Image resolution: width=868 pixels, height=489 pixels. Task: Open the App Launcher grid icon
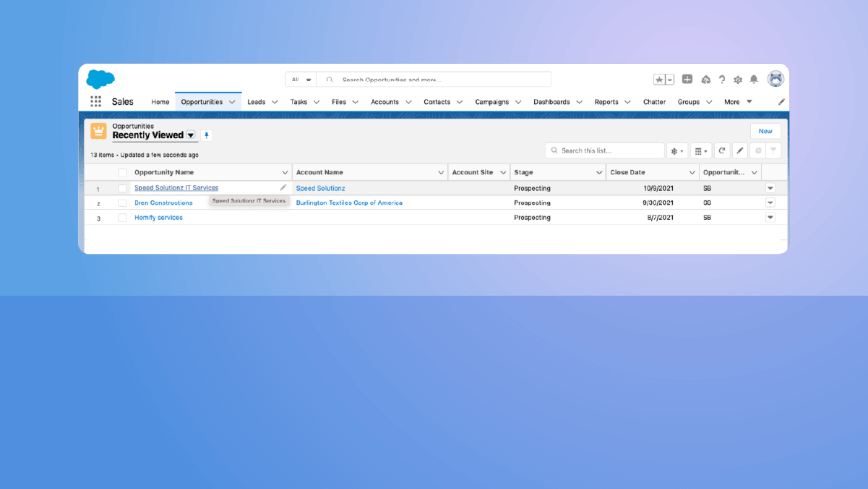click(96, 102)
